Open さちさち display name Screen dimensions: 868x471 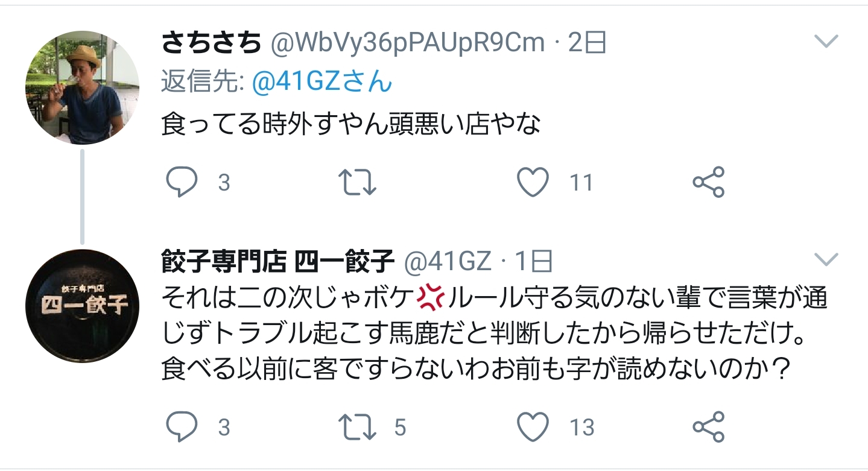(211, 43)
